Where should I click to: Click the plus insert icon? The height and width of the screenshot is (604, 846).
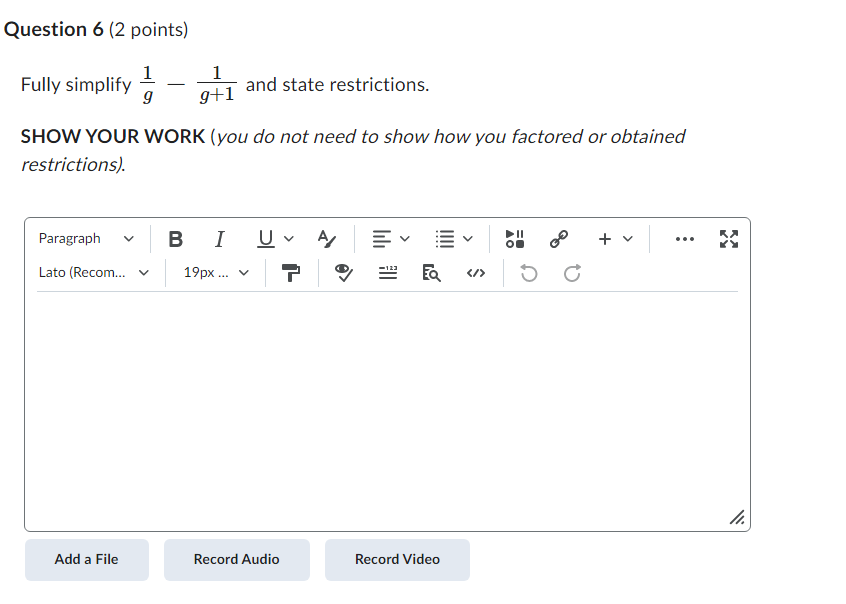point(605,239)
